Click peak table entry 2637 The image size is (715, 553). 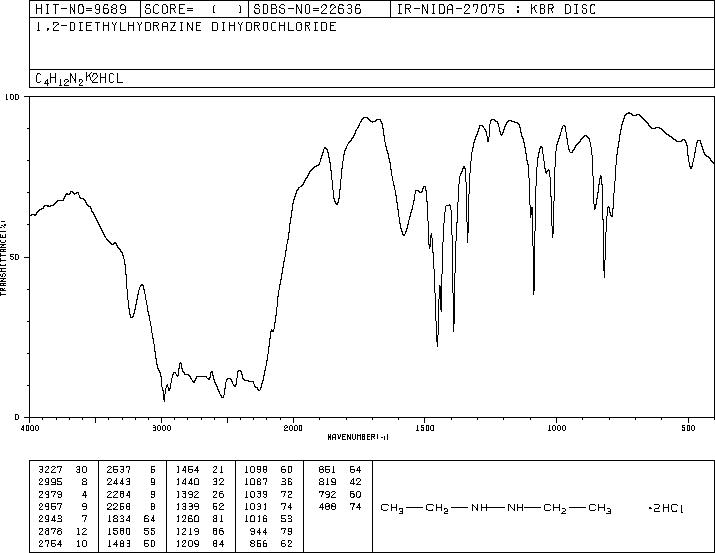(x=119, y=470)
